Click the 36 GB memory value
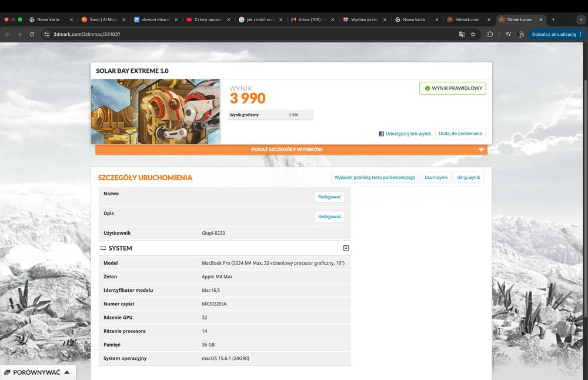This screenshot has height=380, width=588. click(208, 344)
